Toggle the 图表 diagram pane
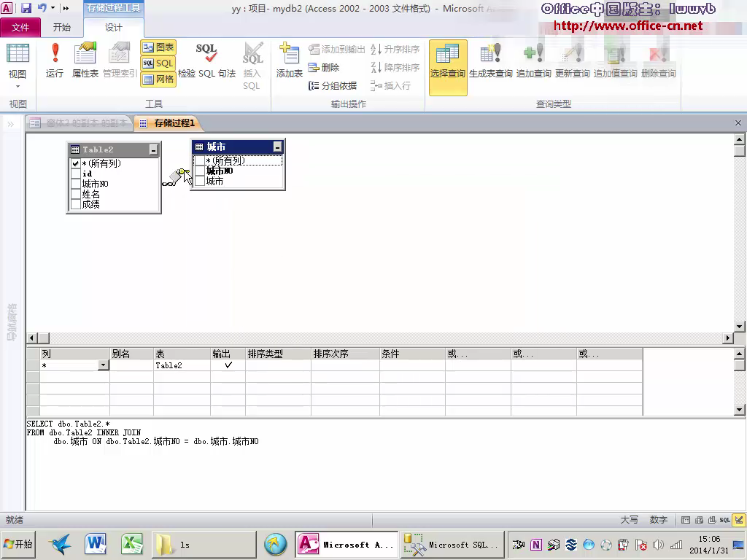Viewport: 747px width, 560px height. [158, 47]
